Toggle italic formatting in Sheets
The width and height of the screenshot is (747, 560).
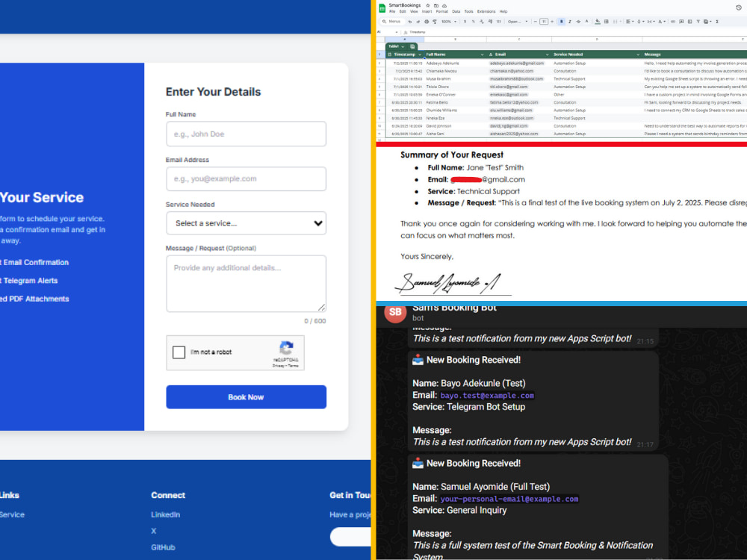(x=570, y=22)
